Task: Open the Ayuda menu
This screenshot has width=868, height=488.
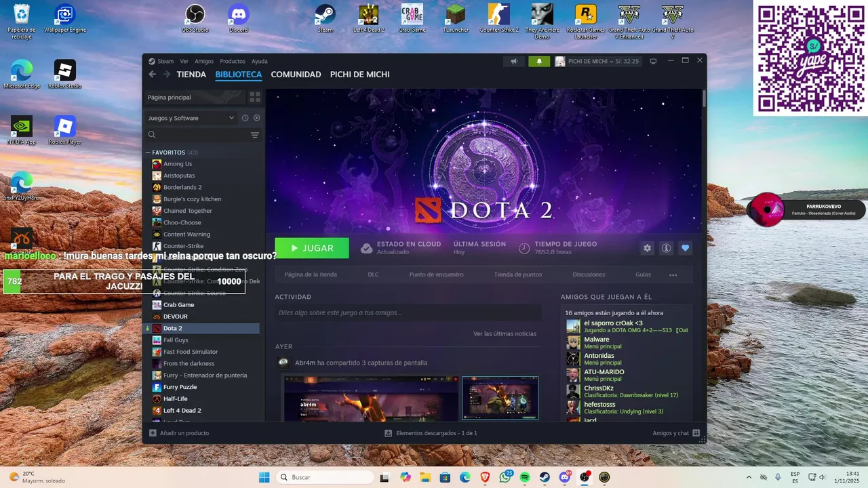Action: [260, 61]
